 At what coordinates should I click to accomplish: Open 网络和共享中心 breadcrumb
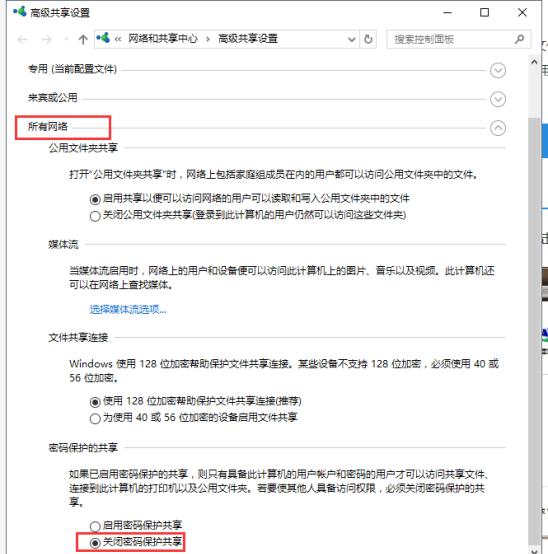click(163, 39)
